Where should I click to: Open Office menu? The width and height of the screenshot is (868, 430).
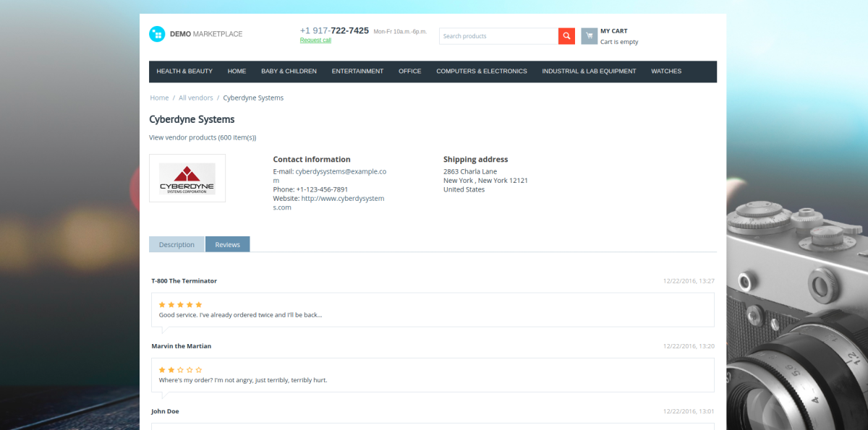point(409,72)
